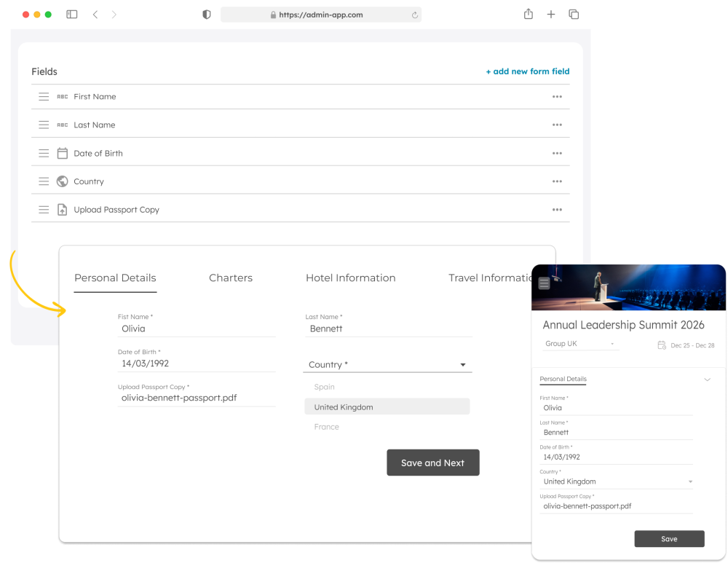Click the reload icon in the address bar
The height and width of the screenshot is (574, 728).
point(414,15)
